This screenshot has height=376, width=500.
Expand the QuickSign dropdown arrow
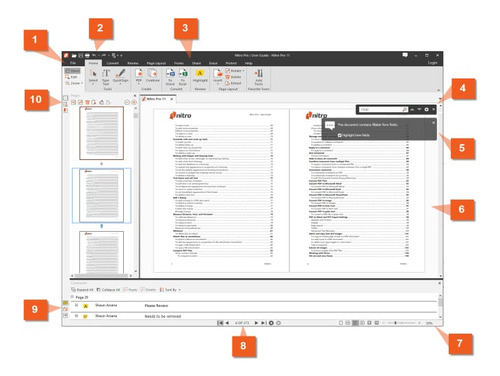click(x=120, y=84)
